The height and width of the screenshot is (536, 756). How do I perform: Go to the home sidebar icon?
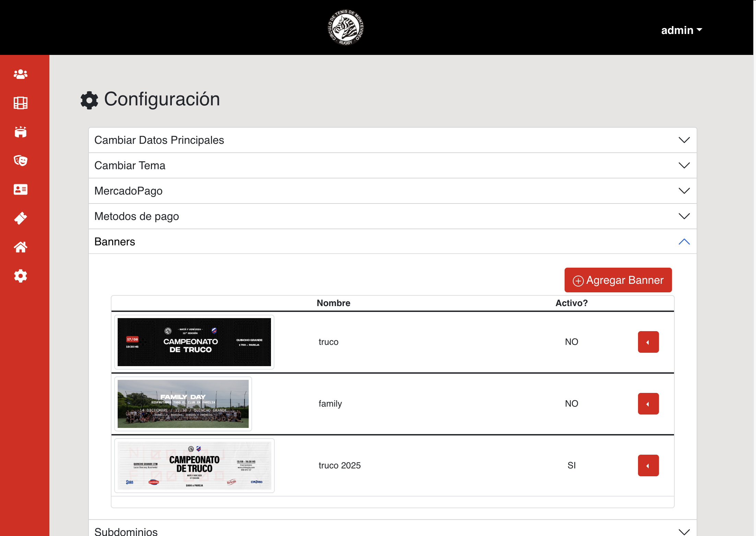coord(21,247)
